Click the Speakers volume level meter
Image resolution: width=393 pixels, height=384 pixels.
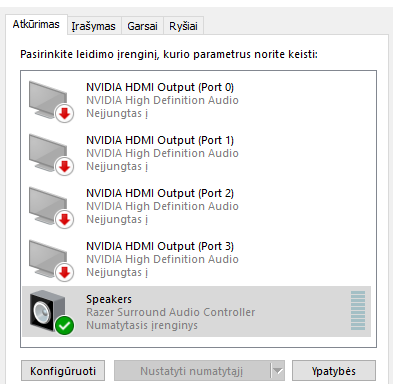(x=358, y=311)
